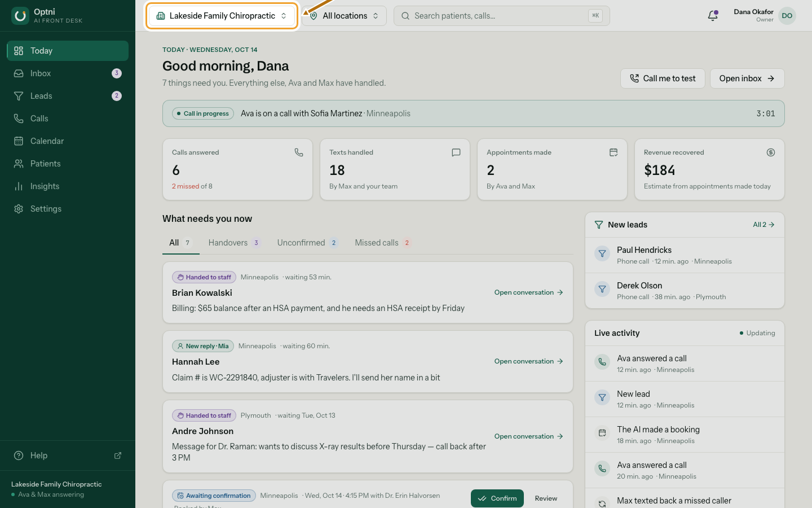Image resolution: width=812 pixels, height=508 pixels.
Task: Open the All locations dropdown
Action: pyautogui.click(x=344, y=16)
